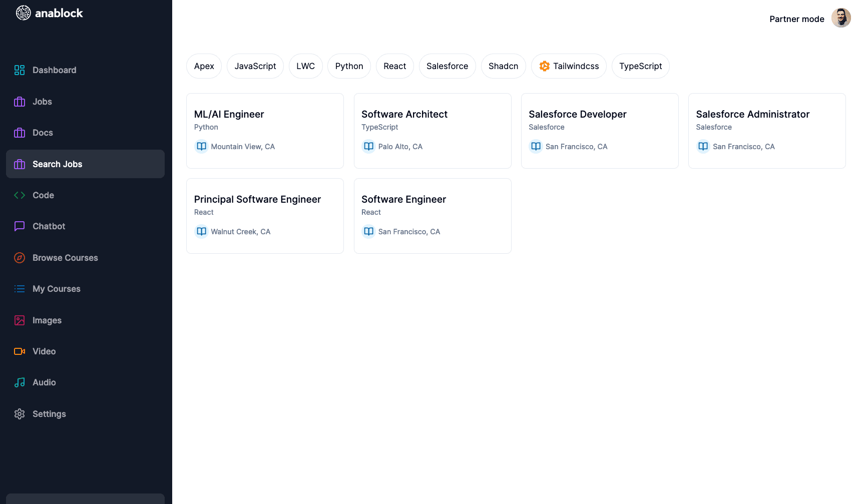Click San Francisco, CA in Software Engineer card
This screenshot has width=860, height=504.
(x=409, y=232)
